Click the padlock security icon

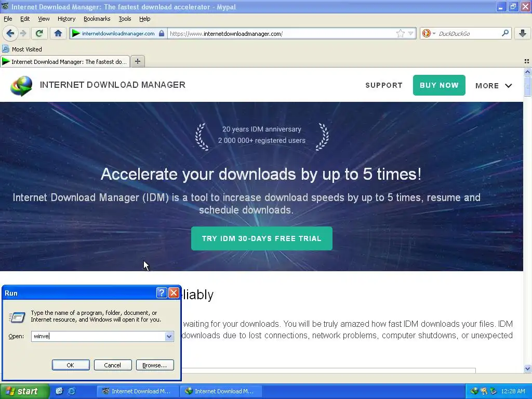(x=162, y=33)
